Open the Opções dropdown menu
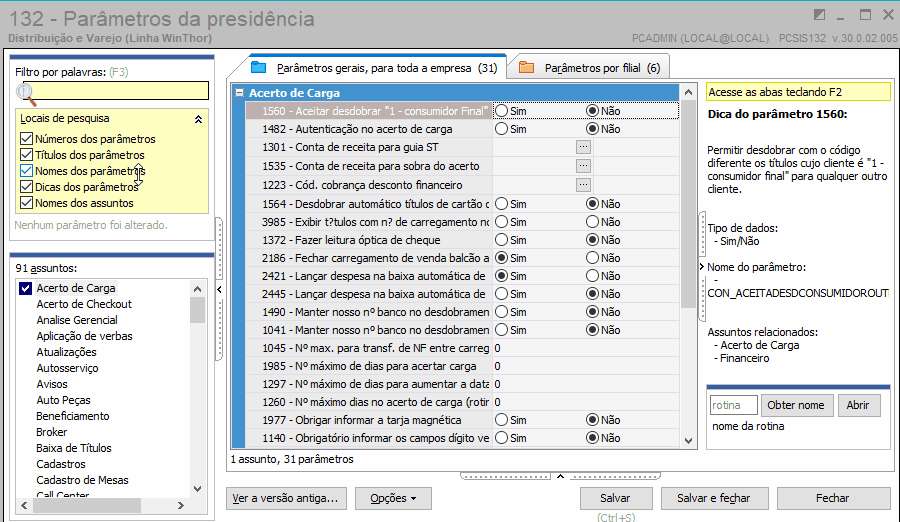Screen dimensions: 900x522 [393, 498]
